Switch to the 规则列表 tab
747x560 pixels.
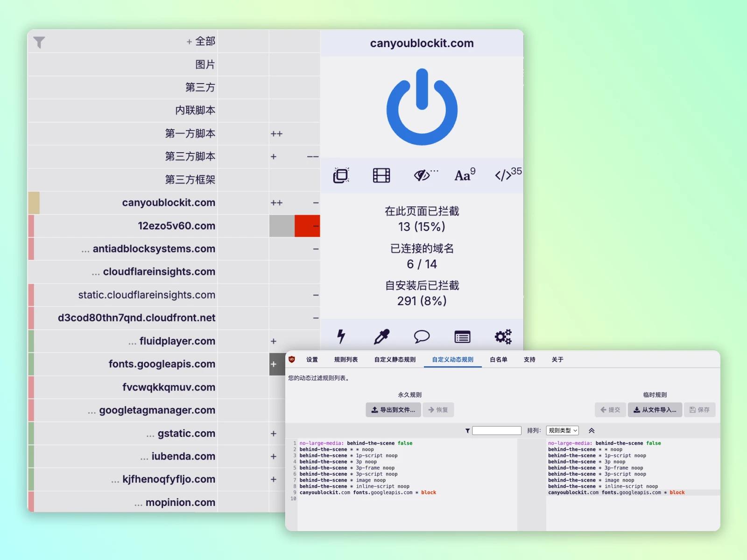pos(346,359)
